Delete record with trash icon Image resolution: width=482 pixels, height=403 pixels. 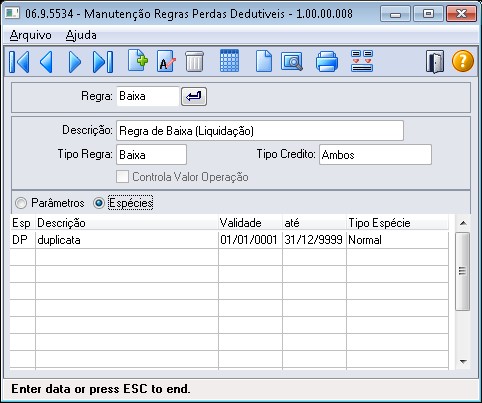point(194,61)
